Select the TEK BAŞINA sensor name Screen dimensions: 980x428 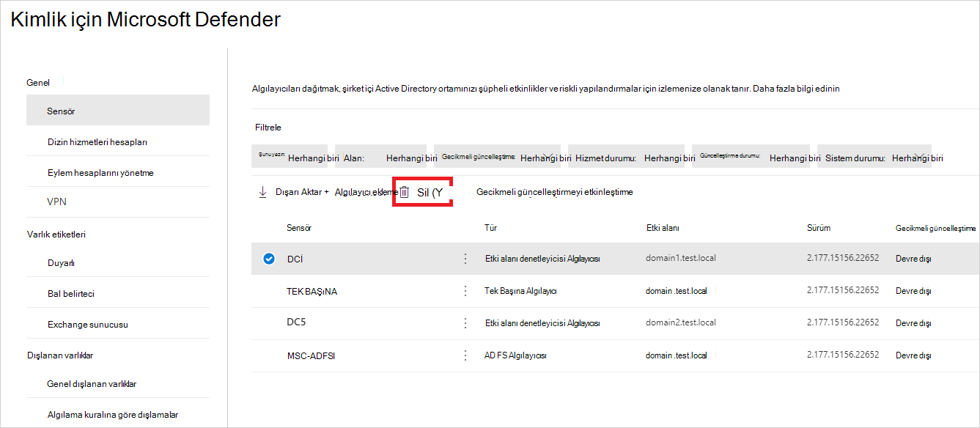[312, 291]
